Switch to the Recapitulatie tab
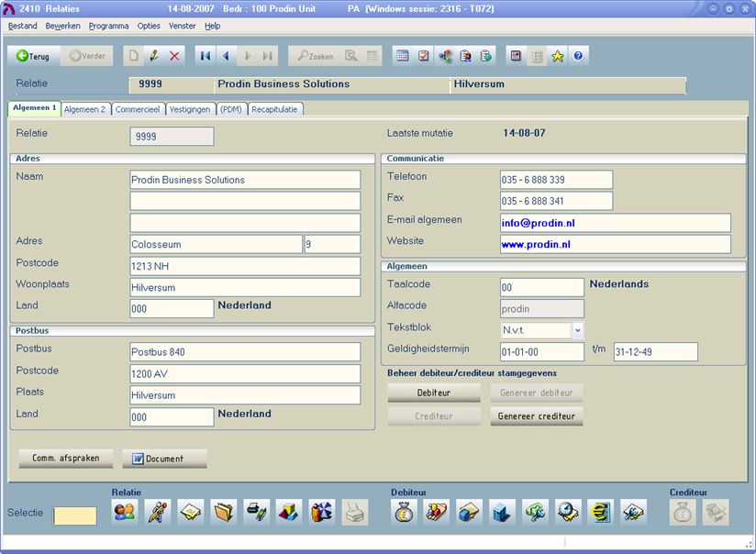 [274, 109]
